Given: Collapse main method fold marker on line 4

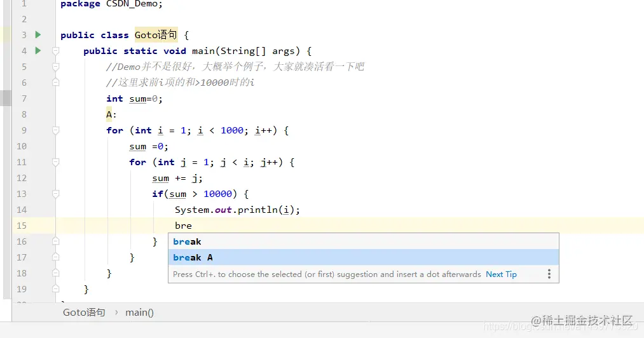Looking at the screenshot, I should pos(55,51).
